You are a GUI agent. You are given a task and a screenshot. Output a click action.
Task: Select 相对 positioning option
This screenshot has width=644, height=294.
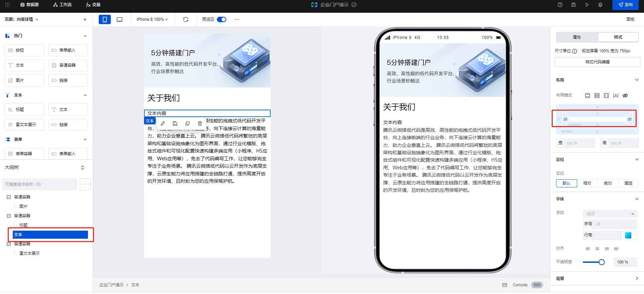coord(587,183)
